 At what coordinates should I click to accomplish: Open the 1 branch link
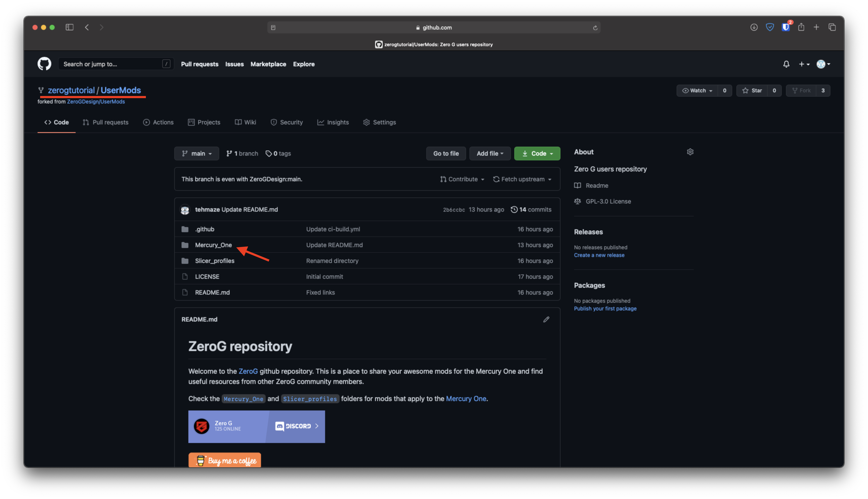242,154
